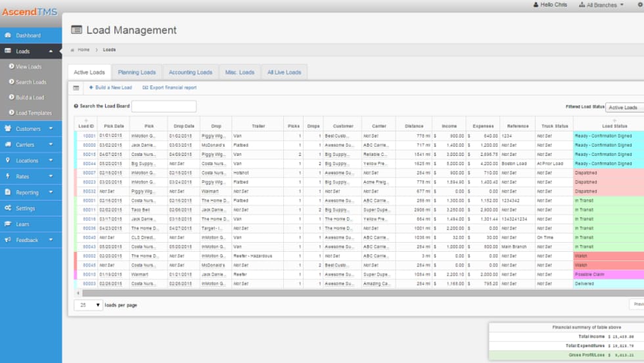Click the table column options icon
The image size is (644, 363).
coord(76,87)
